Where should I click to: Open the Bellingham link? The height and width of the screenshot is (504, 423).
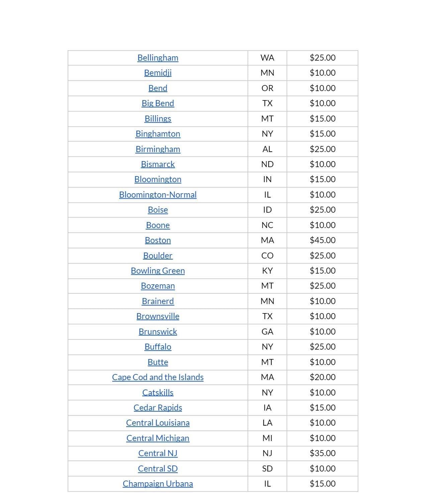pos(158,58)
